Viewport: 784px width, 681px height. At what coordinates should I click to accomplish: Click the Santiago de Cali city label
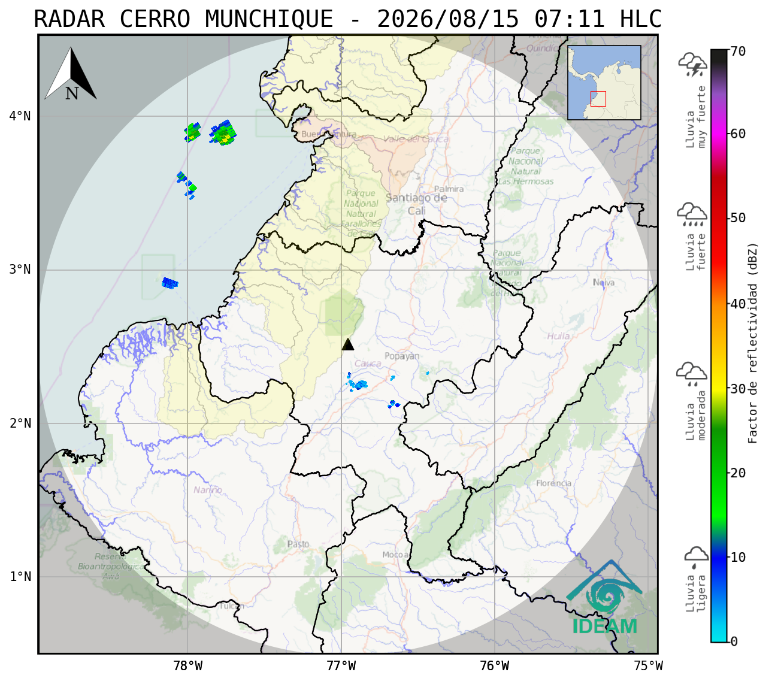(417, 204)
